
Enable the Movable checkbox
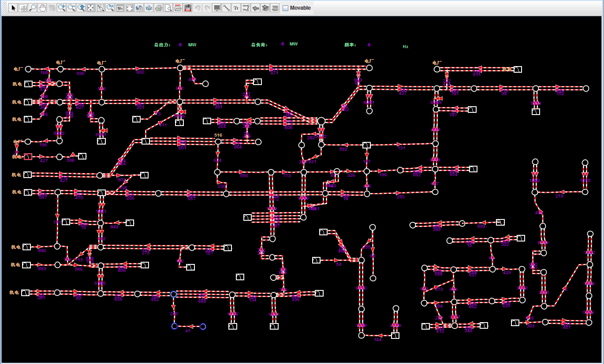tap(285, 8)
